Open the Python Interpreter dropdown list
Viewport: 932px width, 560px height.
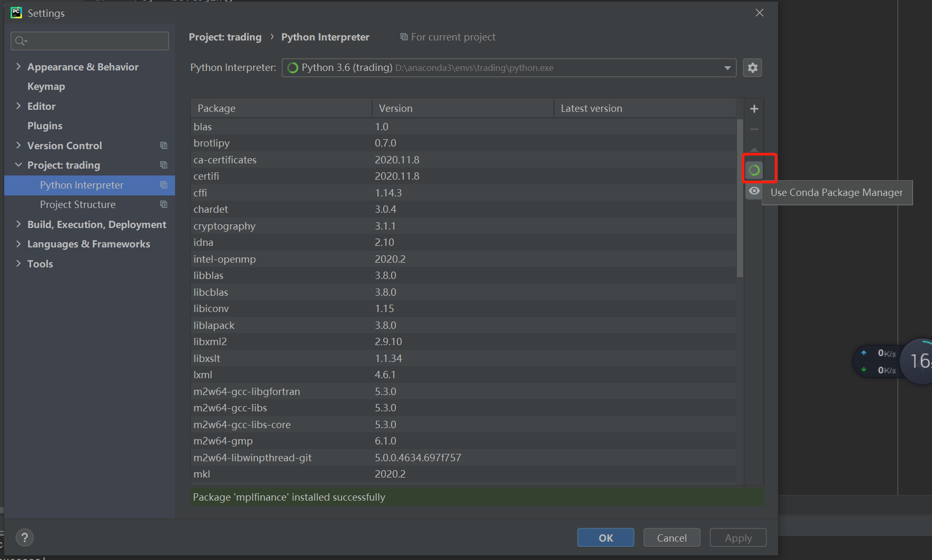click(x=727, y=67)
